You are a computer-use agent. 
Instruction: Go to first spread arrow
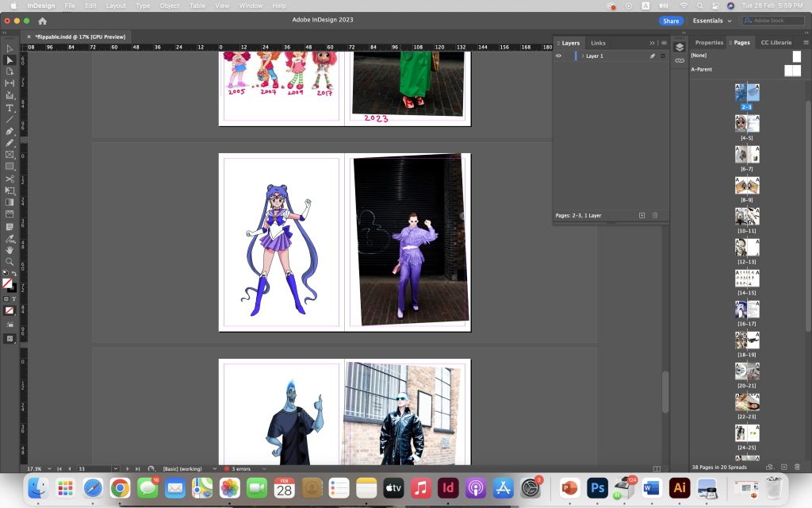pyautogui.click(x=59, y=468)
